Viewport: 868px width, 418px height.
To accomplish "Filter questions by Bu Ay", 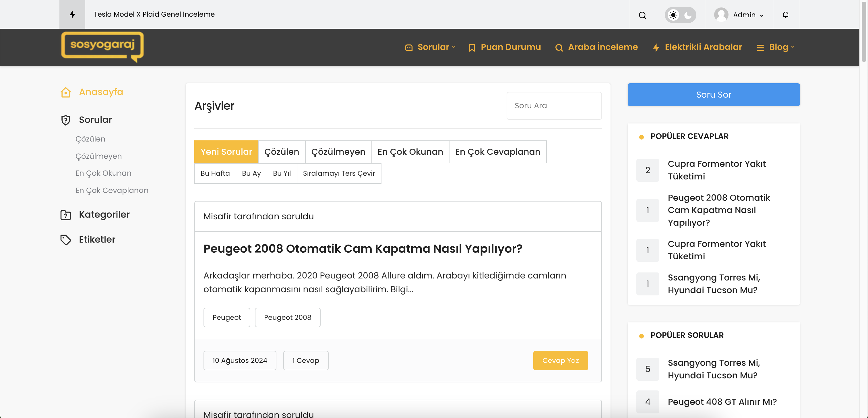I will [251, 173].
